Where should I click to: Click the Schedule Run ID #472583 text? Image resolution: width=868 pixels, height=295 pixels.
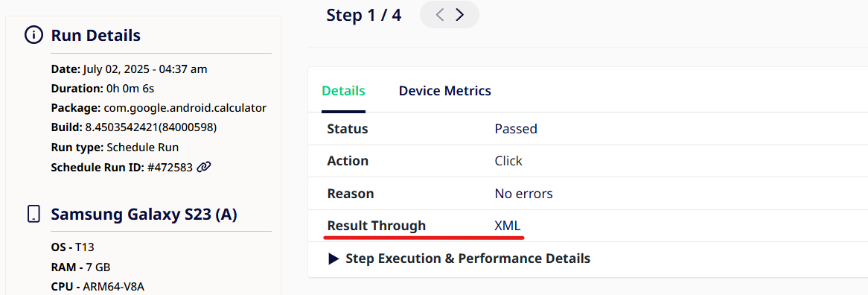point(122,167)
